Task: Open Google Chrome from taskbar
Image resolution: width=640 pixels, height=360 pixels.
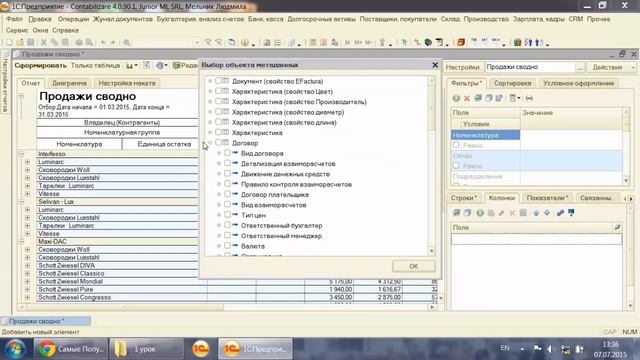Action: [71, 349]
